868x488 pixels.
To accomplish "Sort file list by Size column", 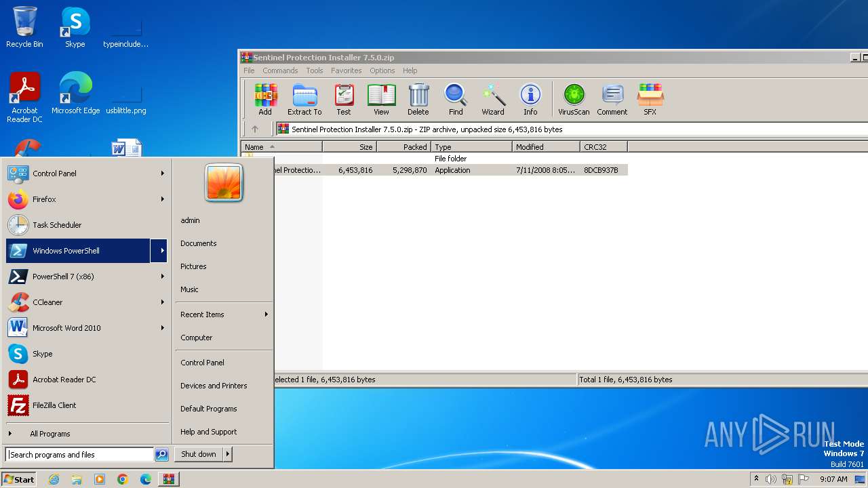I will pyautogui.click(x=349, y=146).
